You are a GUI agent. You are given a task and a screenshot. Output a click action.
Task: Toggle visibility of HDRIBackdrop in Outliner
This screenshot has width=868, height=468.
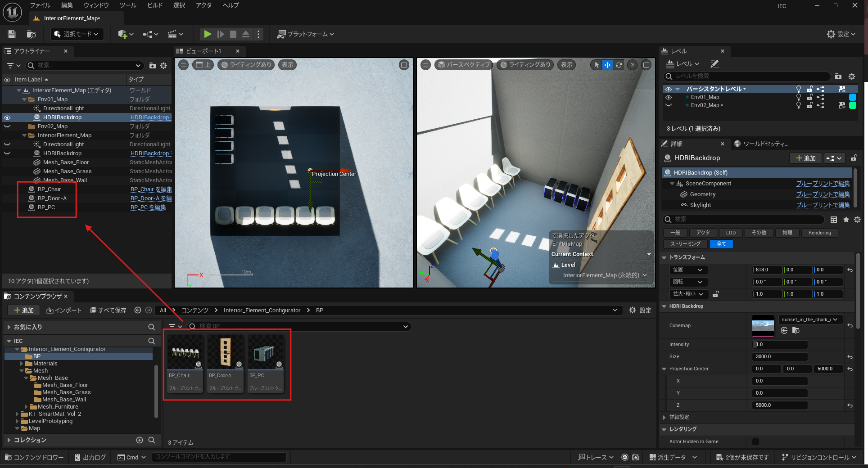(7, 117)
